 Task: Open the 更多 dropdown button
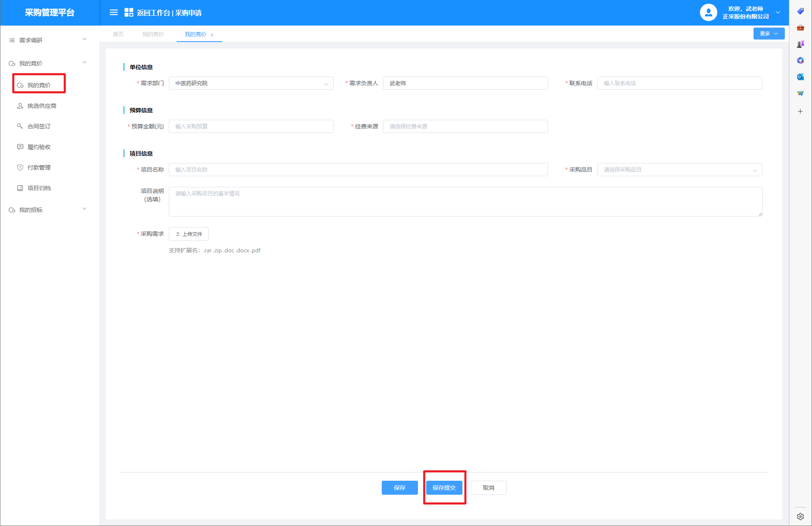coord(768,34)
